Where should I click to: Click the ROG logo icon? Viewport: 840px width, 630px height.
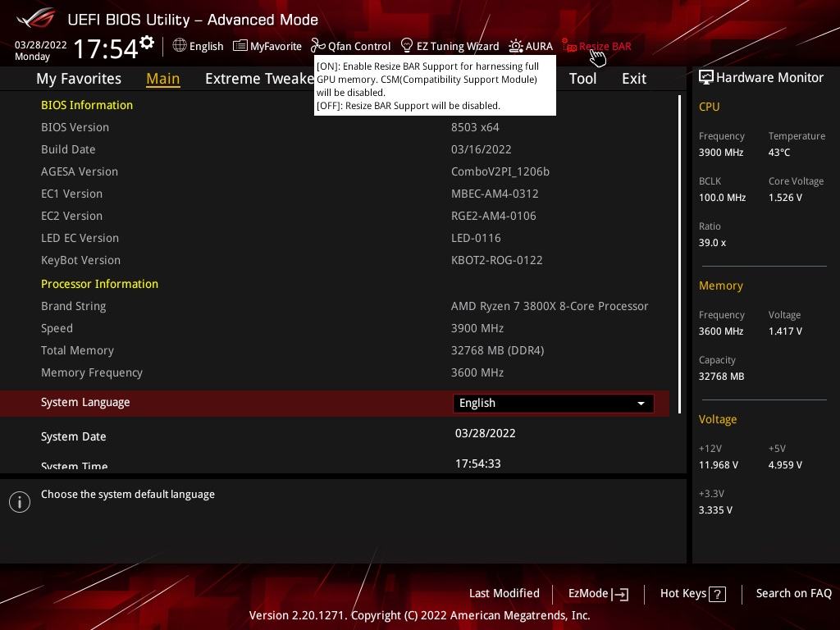35,18
